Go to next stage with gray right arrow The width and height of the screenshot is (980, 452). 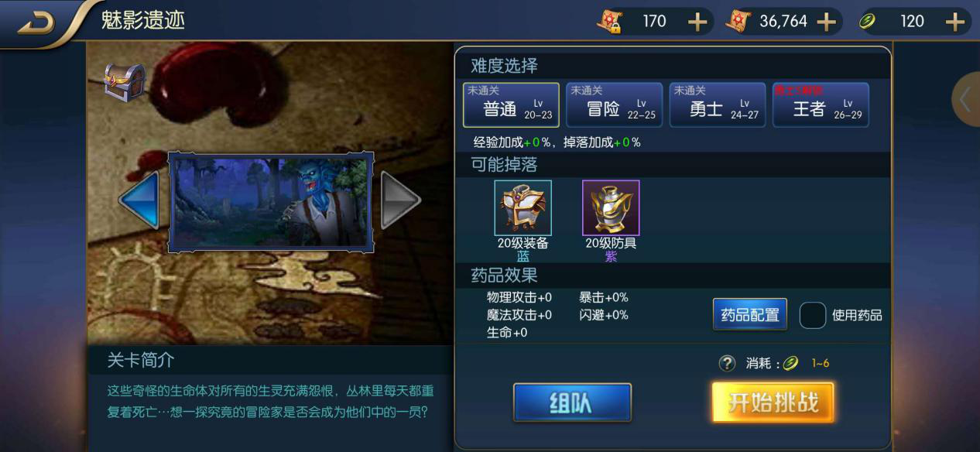(400, 200)
